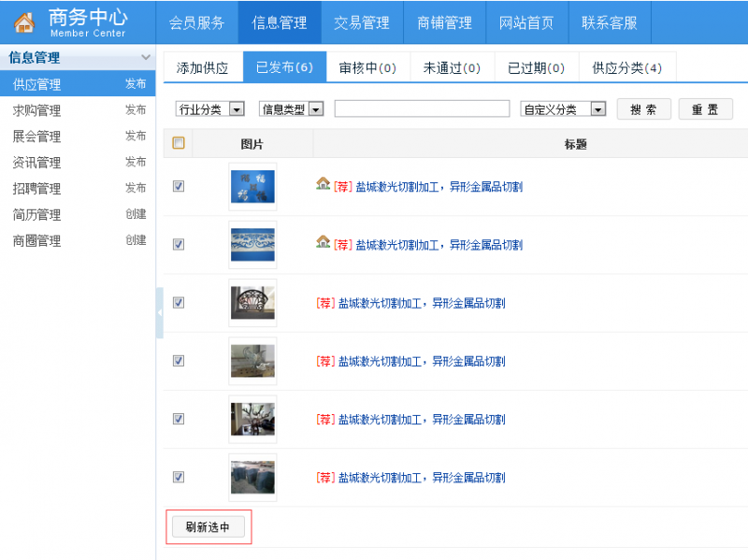Toggle the select-all checkbox in the table header

(178, 143)
